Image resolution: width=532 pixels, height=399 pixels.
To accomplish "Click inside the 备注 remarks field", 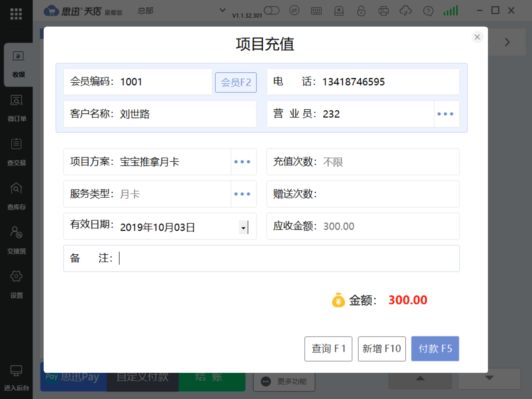I will [x=249, y=258].
